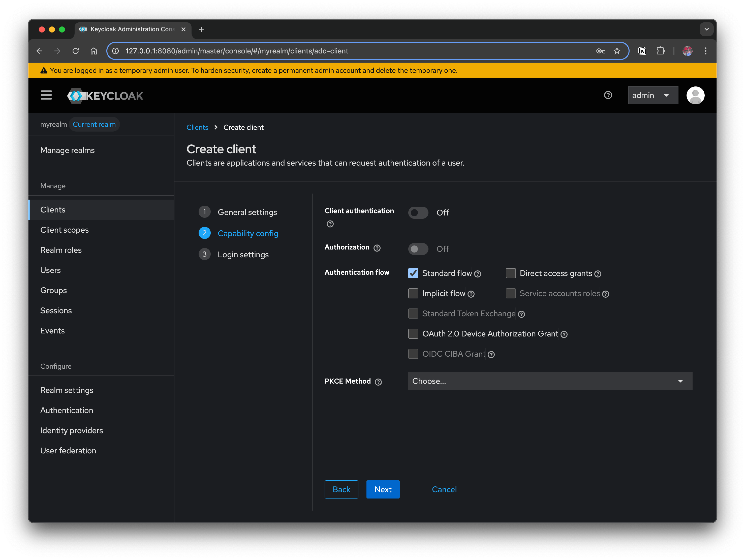Jump to the Login settings wizard step
The width and height of the screenshot is (745, 560).
(234, 255)
